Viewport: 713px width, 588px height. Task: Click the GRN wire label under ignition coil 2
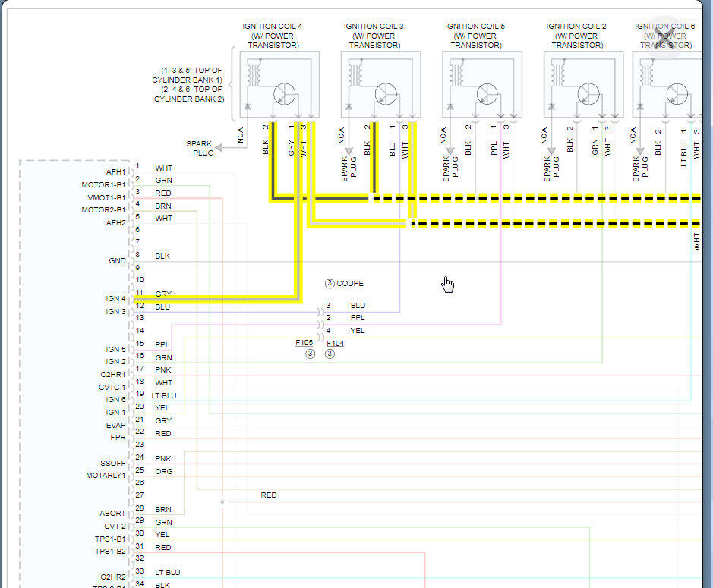coord(595,147)
